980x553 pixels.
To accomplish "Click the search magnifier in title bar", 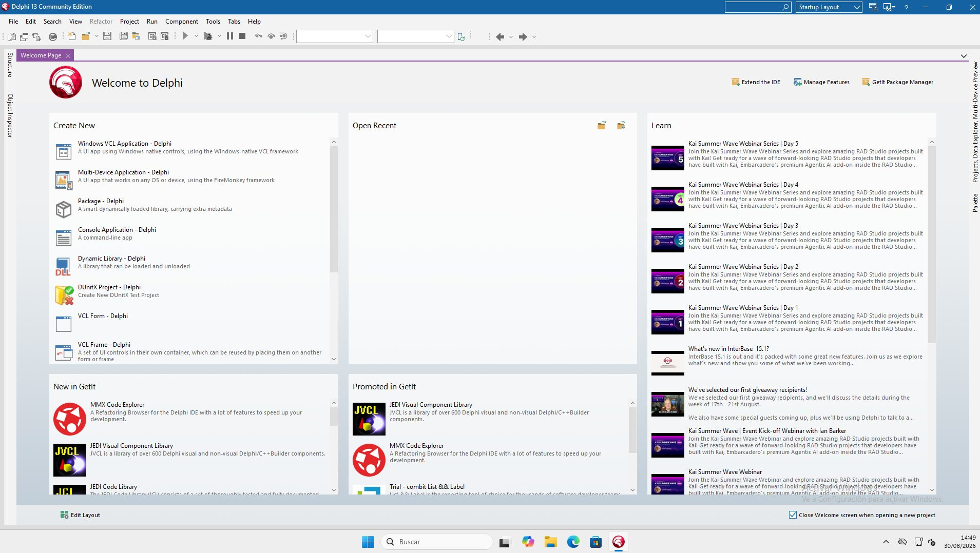I will (x=785, y=7).
